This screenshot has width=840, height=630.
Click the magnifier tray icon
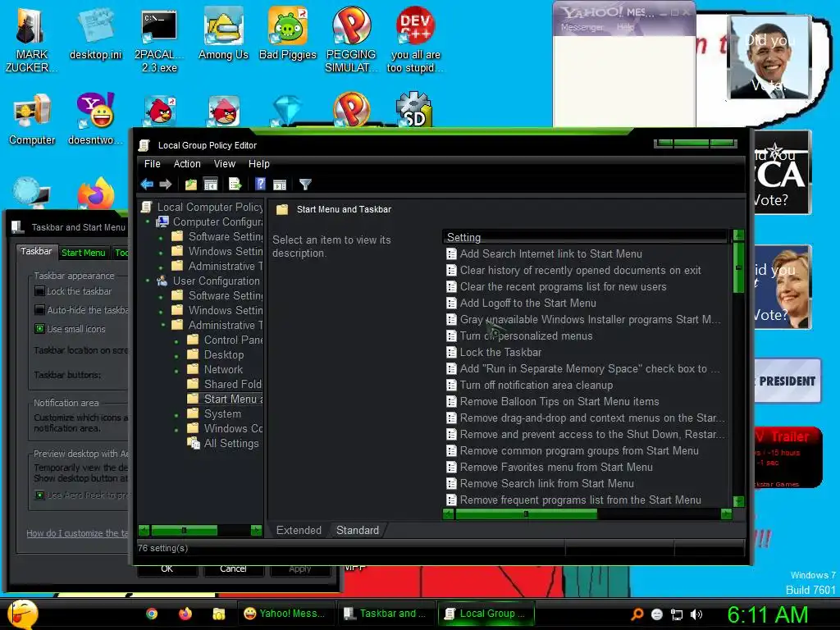(x=637, y=614)
